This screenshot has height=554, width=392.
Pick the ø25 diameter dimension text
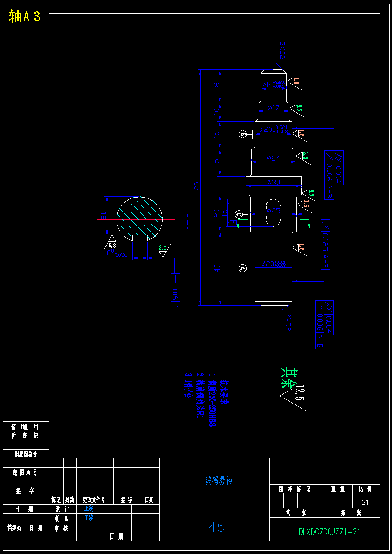coord(274,211)
